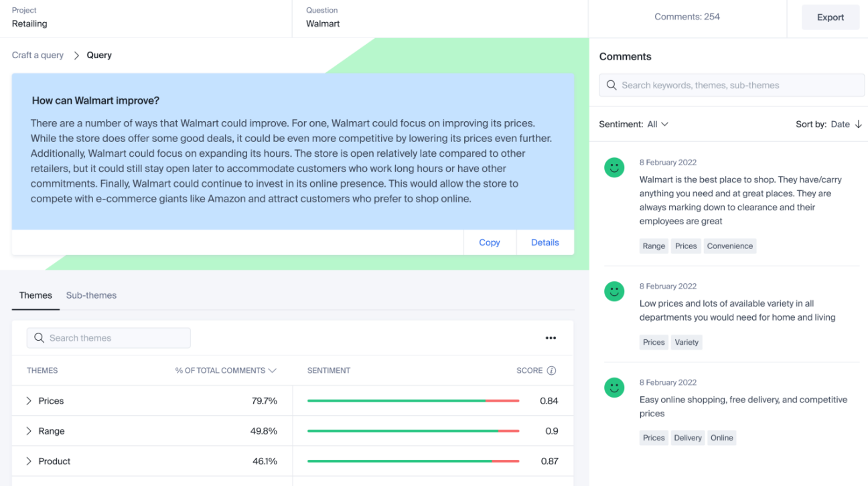Go back to Craft a query breadcrumb
The height and width of the screenshot is (486, 868).
pyautogui.click(x=38, y=55)
